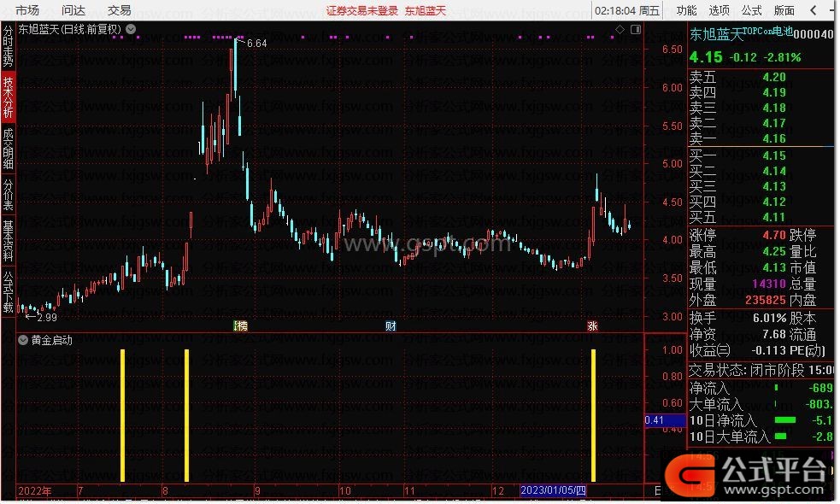Image resolution: width=840 pixels, height=504 pixels.
Task: Select the 买三 row at 4.13
Action: pyautogui.click(x=761, y=186)
